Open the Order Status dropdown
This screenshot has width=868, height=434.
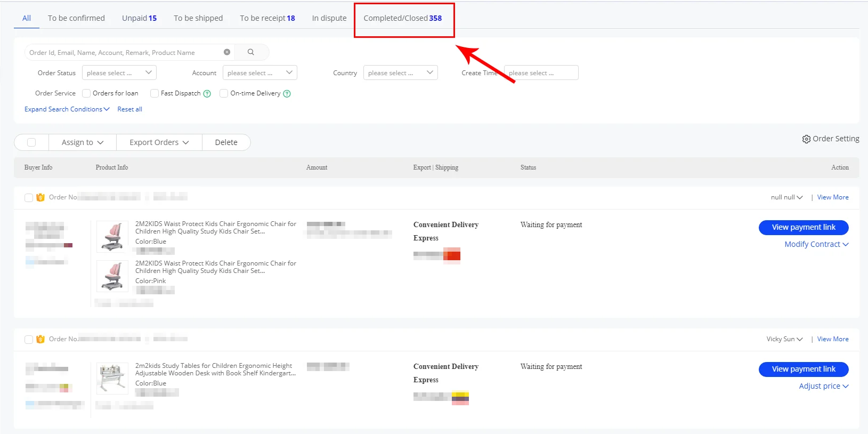pyautogui.click(x=119, y=73)
